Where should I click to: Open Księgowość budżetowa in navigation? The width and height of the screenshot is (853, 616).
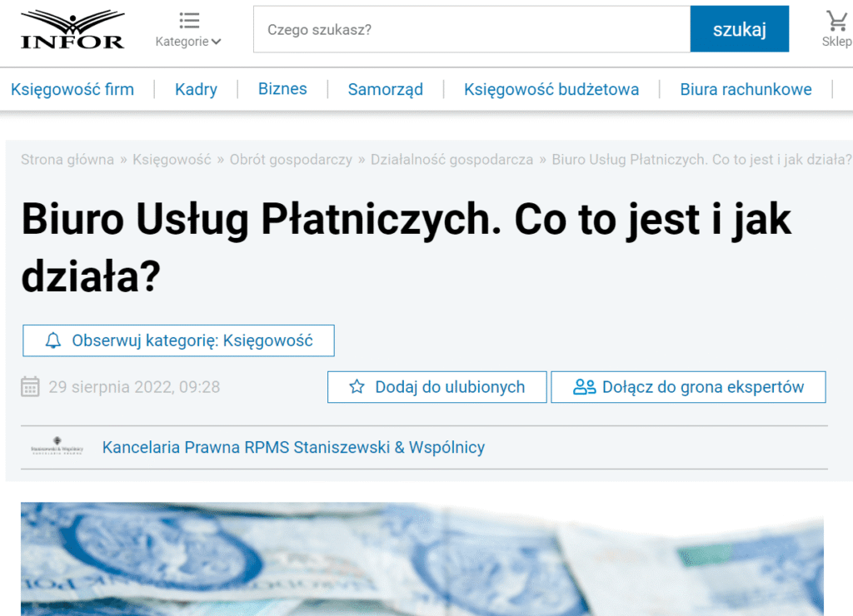coord(551,89)
